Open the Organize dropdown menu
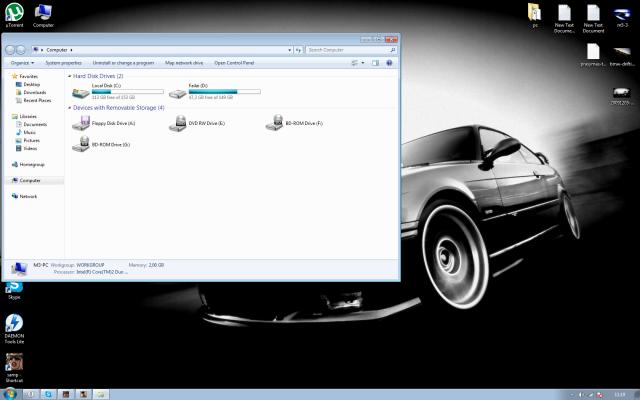 coord(23,62)
